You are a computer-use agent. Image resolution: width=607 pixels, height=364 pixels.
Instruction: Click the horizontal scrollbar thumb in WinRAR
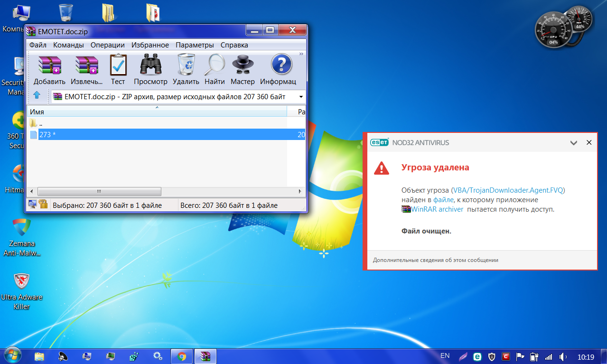point(99,192)
